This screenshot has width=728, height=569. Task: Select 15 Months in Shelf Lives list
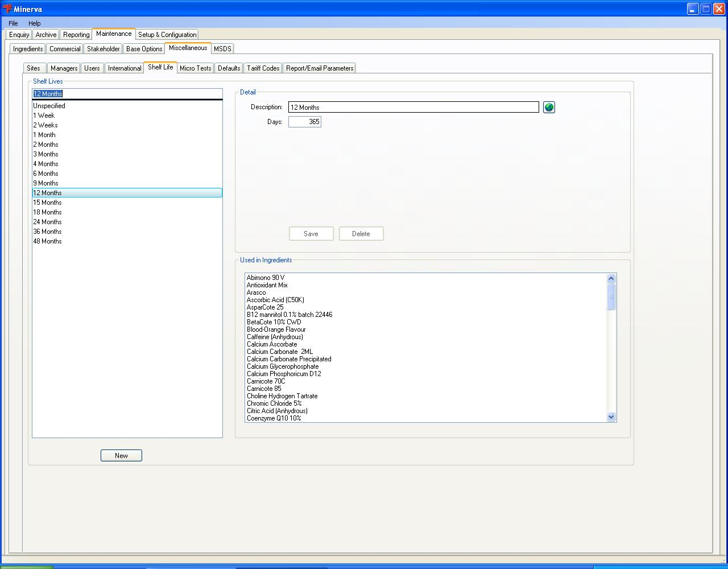(x=127, y=203)
